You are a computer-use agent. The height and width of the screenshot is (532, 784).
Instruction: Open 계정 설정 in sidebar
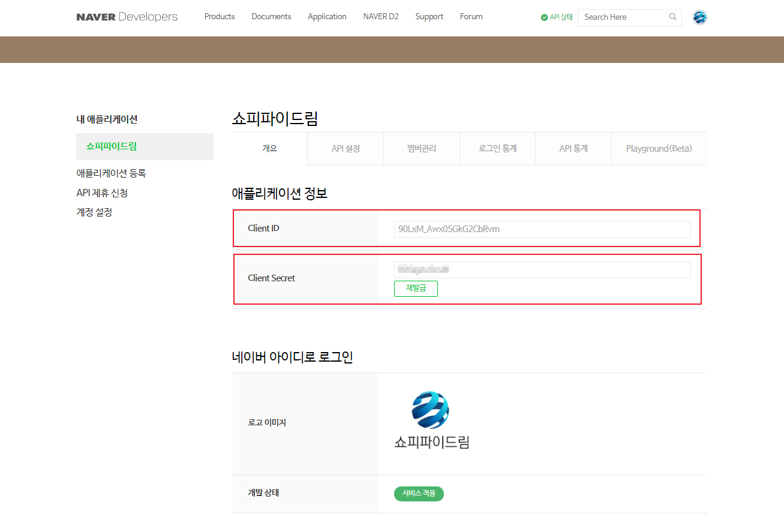94,212
